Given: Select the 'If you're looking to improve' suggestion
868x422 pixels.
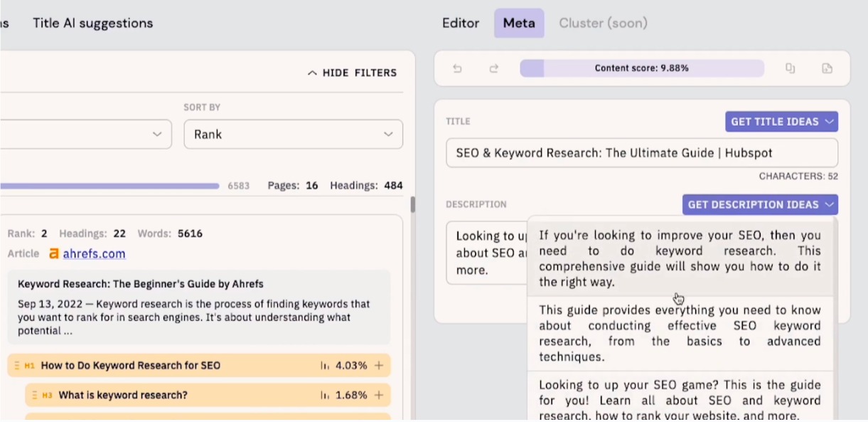Looking at the screenshot, I should tap(679, 258).
